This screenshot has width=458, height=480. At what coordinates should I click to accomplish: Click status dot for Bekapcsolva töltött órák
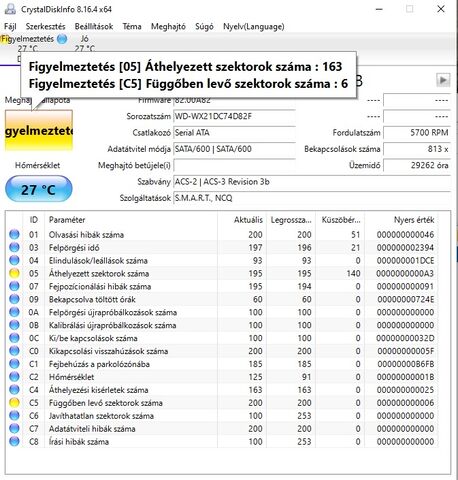point(14,299)
